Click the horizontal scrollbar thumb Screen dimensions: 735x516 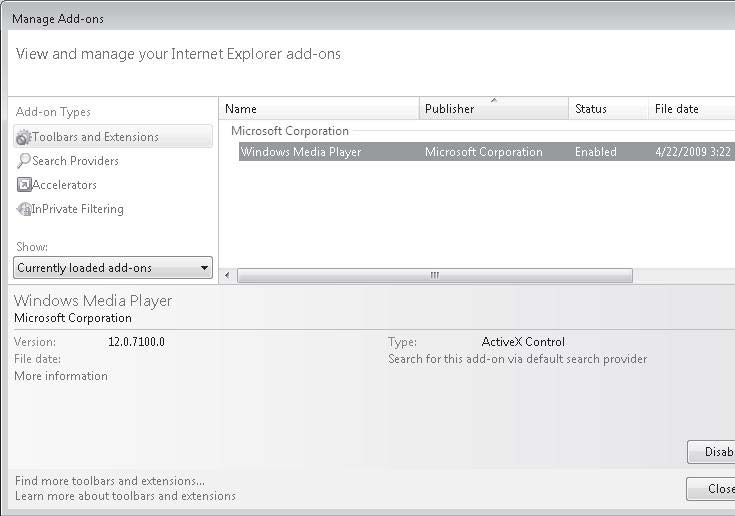pyautogui.click(x=435, y=275)
